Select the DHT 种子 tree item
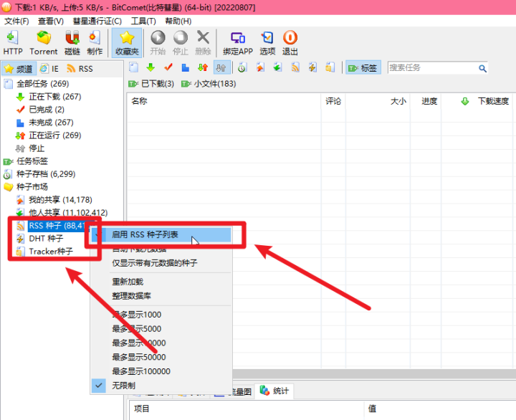Image resolution: width=516 pixels, height=420 pixels. tap(46, 238)
